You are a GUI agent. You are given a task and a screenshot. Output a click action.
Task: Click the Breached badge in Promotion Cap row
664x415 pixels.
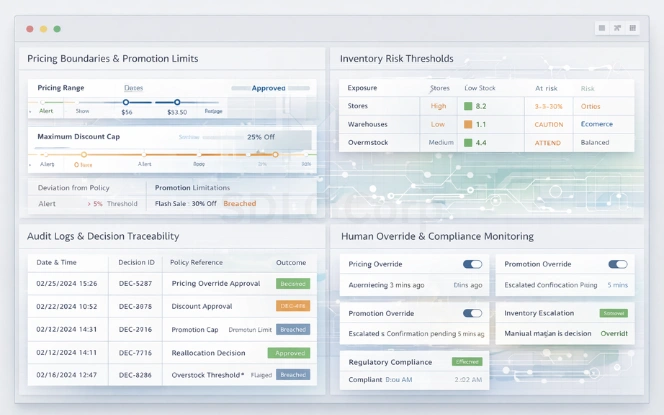(293, 329)
